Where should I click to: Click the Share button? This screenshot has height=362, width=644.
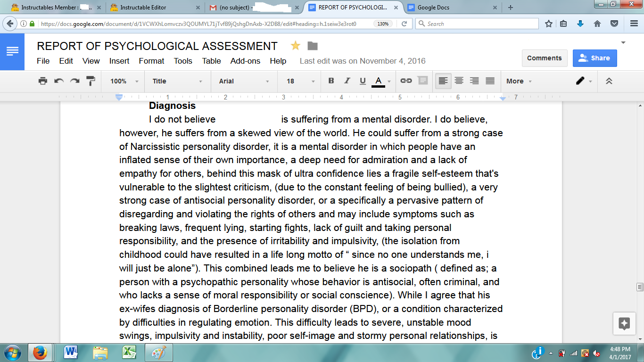[x=594, y=58]
